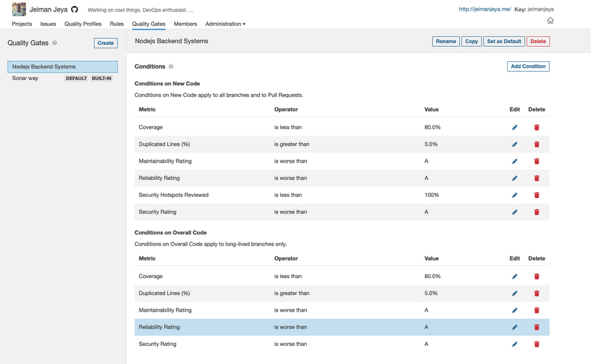Delete Security Hotspots Reviewed condition

coord(537,195)
